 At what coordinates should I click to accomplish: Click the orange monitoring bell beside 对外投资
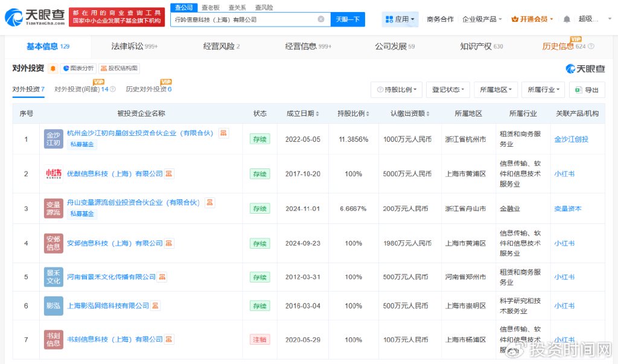pyautogui.click(x=53, y=68)
